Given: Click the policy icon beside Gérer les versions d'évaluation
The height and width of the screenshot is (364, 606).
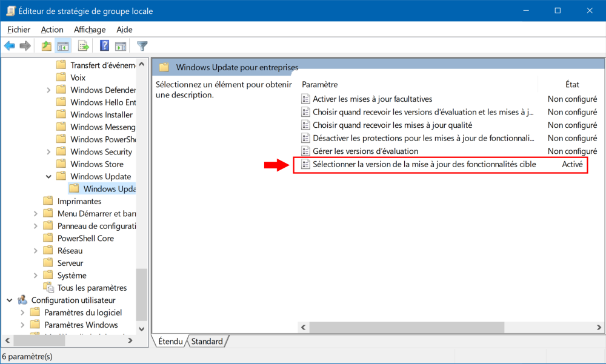Looking at the screenshot, I should click(x=305, y=151).
